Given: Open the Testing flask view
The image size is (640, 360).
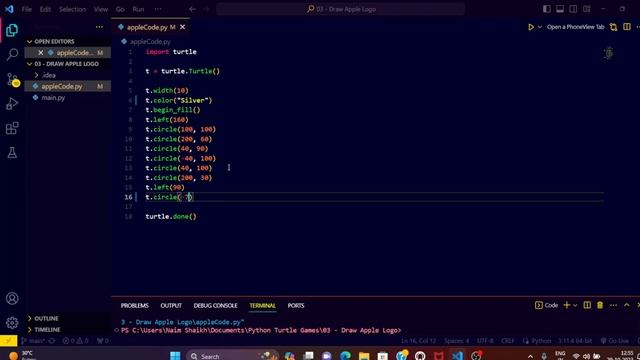Looking at the screenshot, I should coord(12,153).
